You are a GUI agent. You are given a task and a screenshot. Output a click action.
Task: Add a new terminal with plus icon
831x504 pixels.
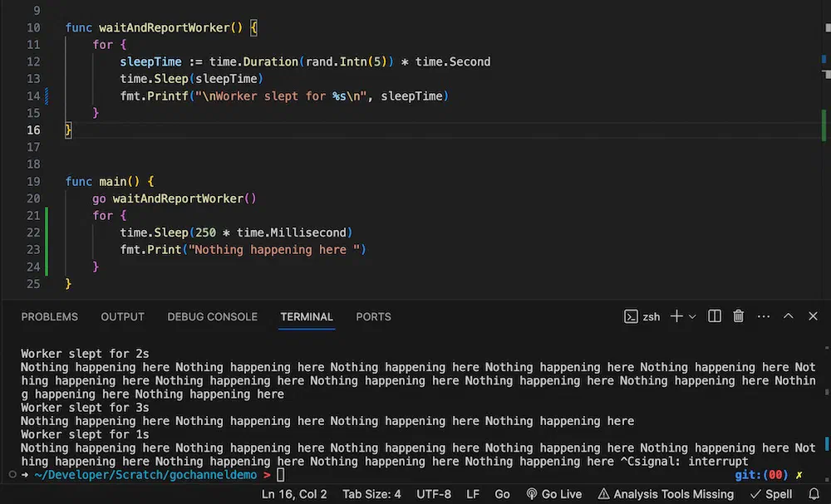coord(676,316)
